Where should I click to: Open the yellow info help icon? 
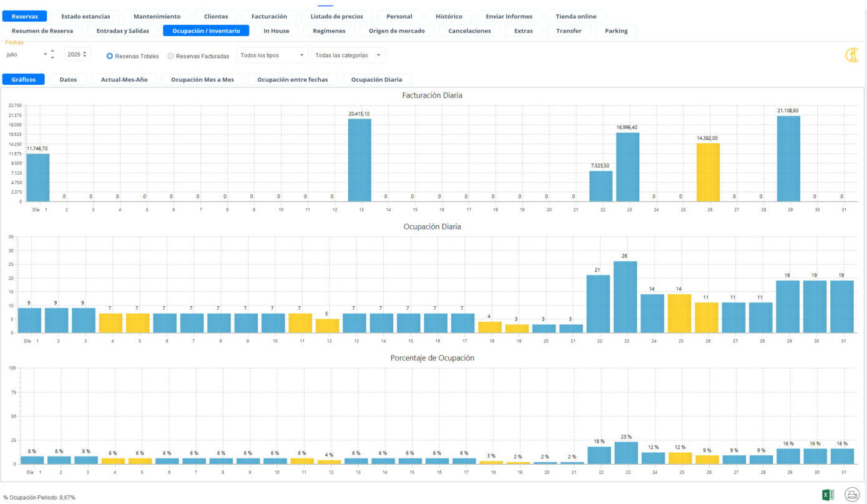[x=852, y=55]
